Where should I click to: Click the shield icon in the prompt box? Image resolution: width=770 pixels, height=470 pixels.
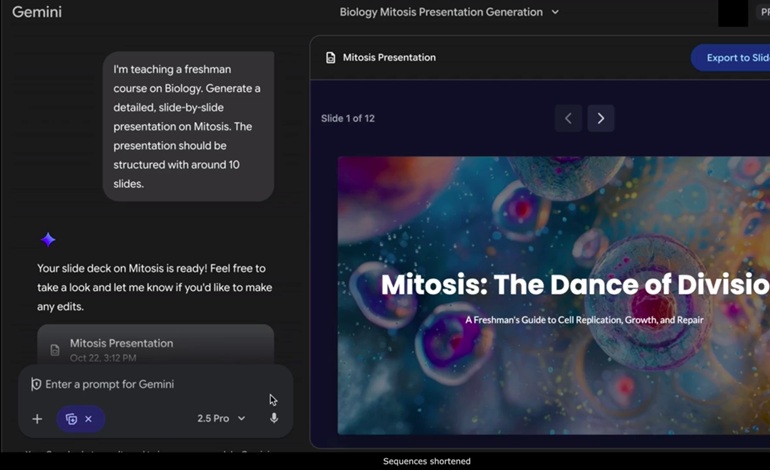click(36, 384)
